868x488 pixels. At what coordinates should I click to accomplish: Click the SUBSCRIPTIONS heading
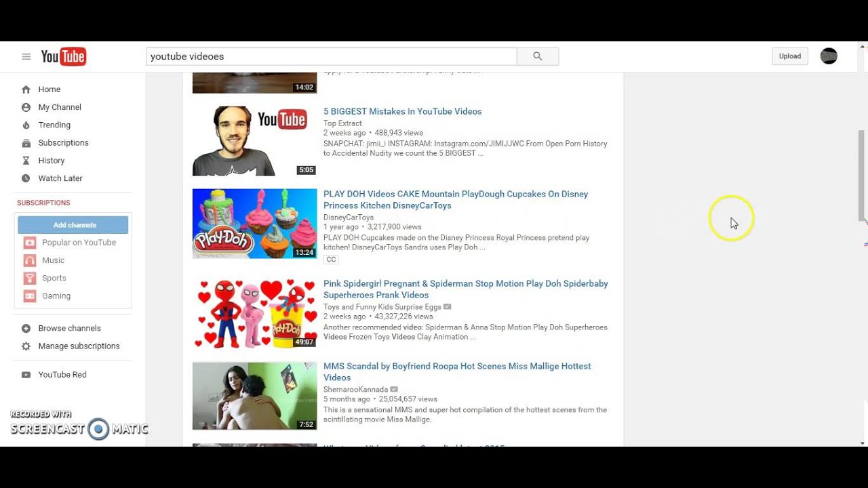pos(43,203)
